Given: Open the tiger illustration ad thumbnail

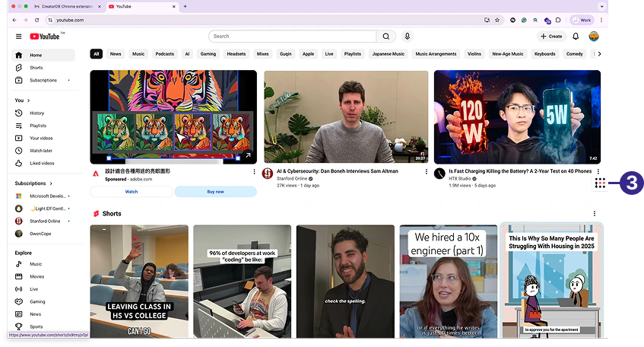Looking at the screenshot, I should 173,117.
